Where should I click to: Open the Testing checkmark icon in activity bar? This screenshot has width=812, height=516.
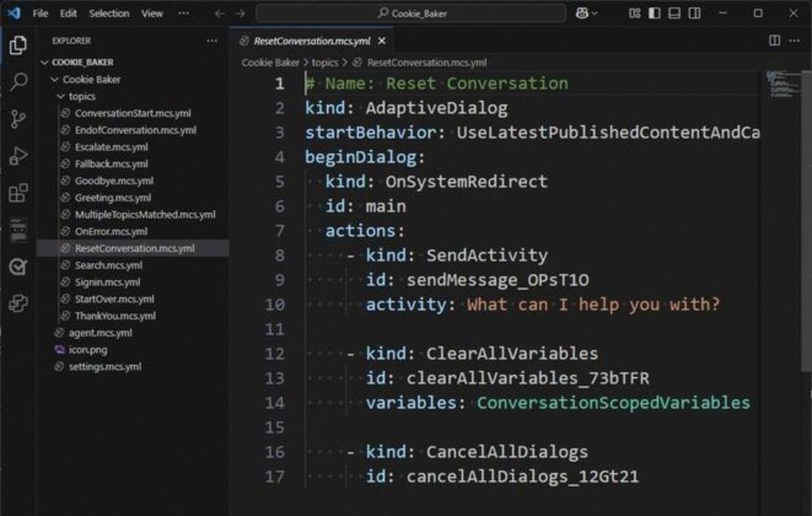click(x=18, y=267)
